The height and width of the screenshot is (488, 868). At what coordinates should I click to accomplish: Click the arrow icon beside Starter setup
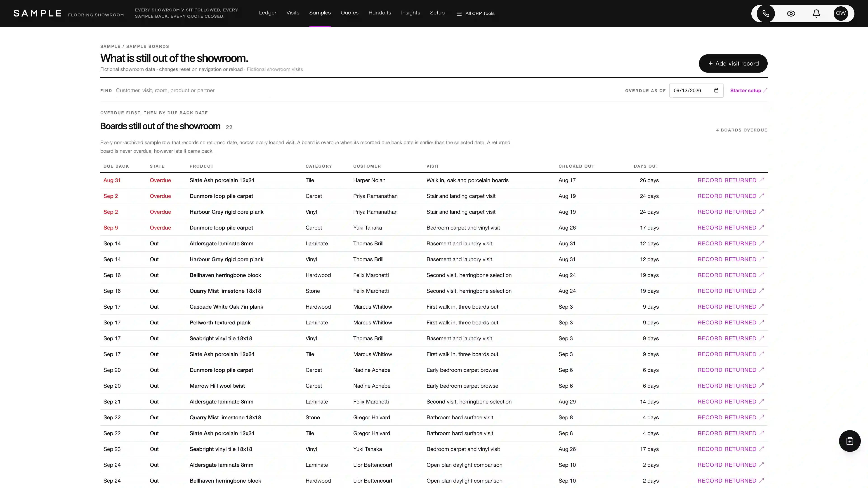pos(765,90)
